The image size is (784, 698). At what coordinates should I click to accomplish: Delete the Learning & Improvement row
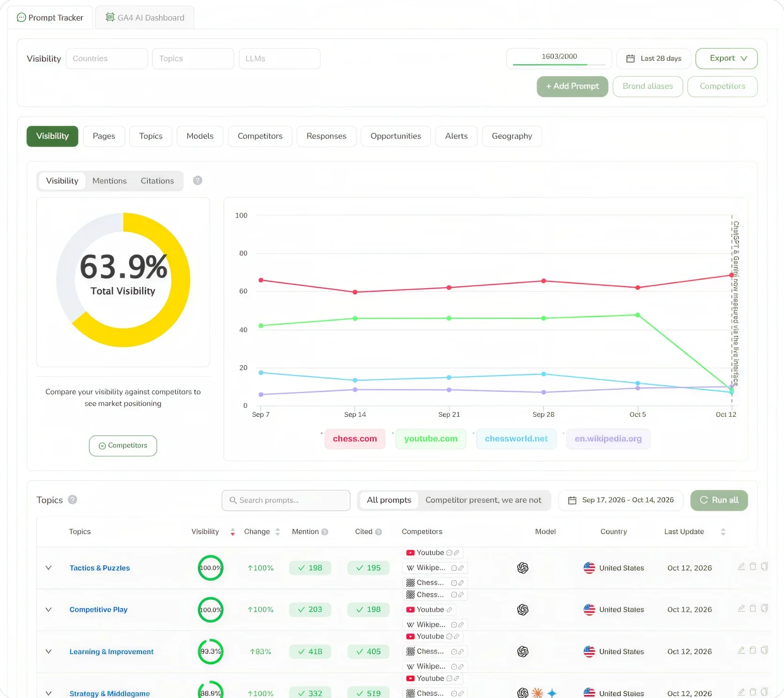[753, 650]
